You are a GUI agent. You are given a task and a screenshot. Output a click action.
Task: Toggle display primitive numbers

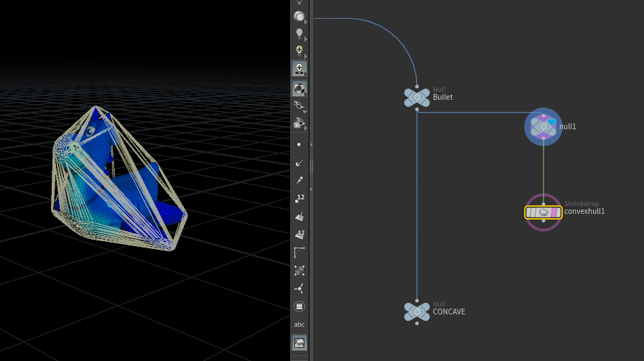pyautogui.click(x=299, y=235)
